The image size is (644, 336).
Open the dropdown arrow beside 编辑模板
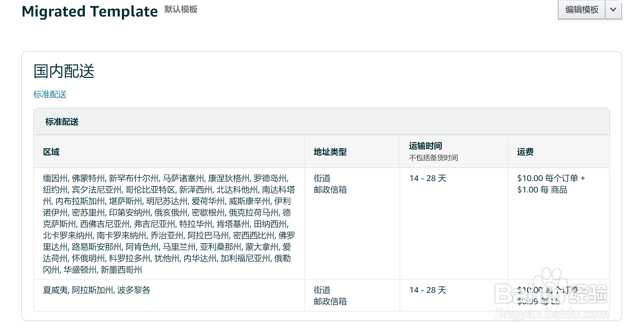(613, 10)
